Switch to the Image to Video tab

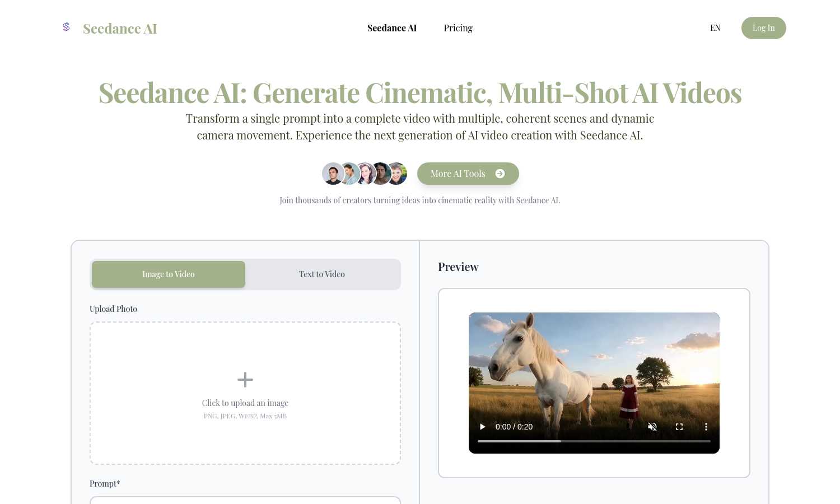[x=169, y=274]
